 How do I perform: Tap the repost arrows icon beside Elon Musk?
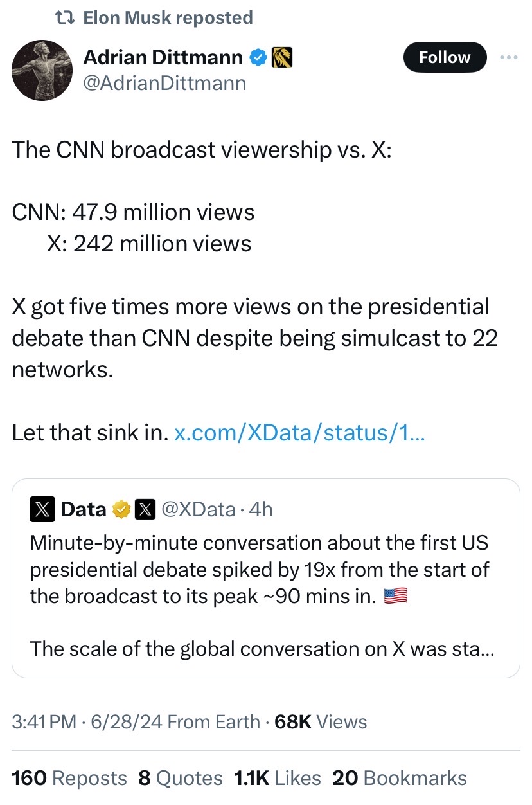coord(64,17)
